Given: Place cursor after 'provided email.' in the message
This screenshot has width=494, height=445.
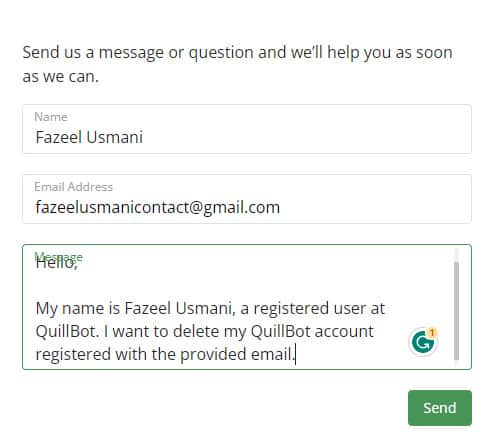Looking at the screenshot, I should click(x=296, y=354).
